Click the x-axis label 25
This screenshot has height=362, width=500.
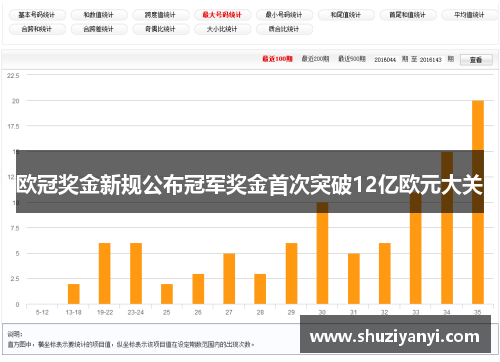click(x=167, y=313)
